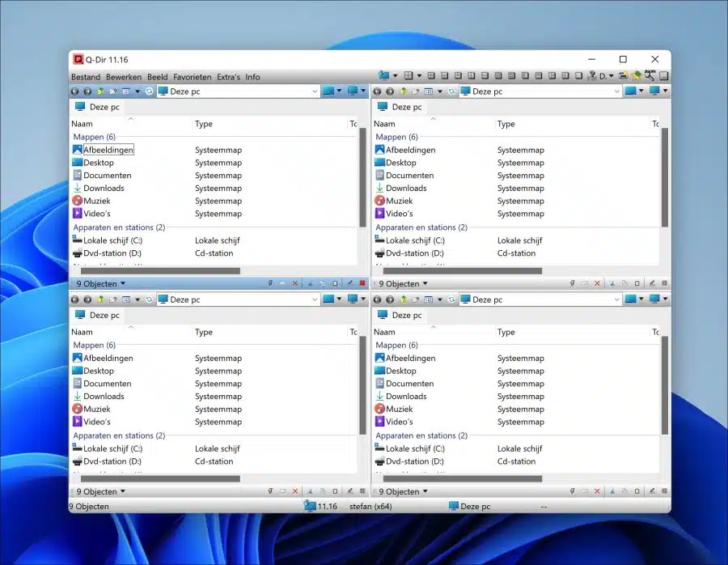The width and height of the screenshot is (728, 565).
Task: Click the edit pencil icon in bottom-right status bar
Action: 652,491
